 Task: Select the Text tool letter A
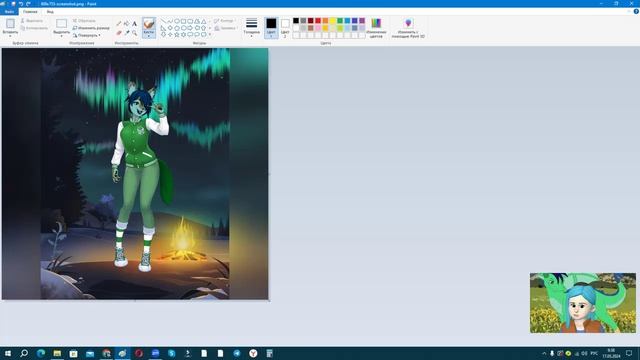pos(134,24)
